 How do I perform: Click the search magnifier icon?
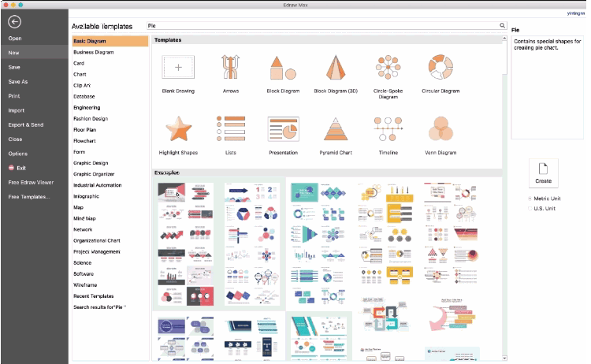coord(502,26)
